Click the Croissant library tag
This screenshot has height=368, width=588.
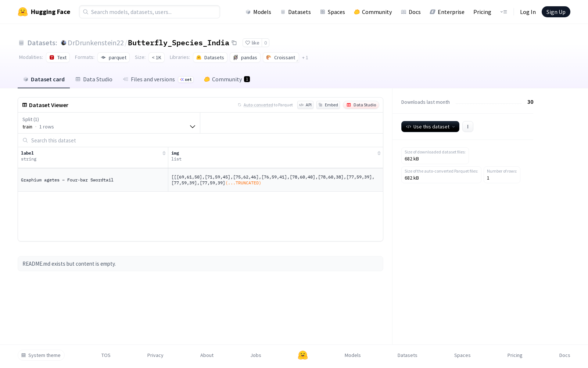click(x=281, y=57)
